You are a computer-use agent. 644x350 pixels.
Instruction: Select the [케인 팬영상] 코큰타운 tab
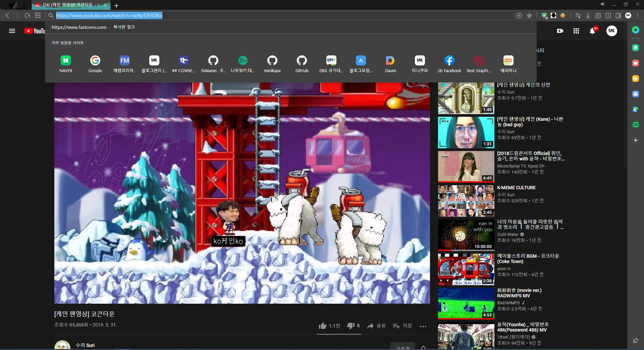click(71, 5)
